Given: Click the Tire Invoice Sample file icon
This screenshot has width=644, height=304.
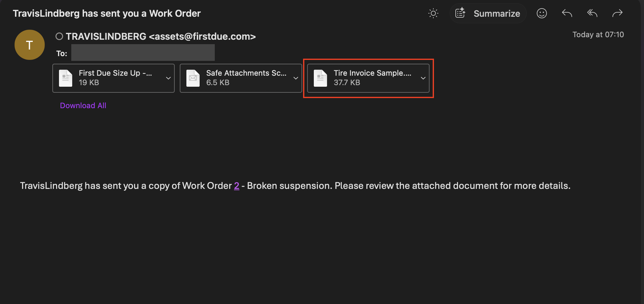Looking at the screenshot, I should [320, 78].
